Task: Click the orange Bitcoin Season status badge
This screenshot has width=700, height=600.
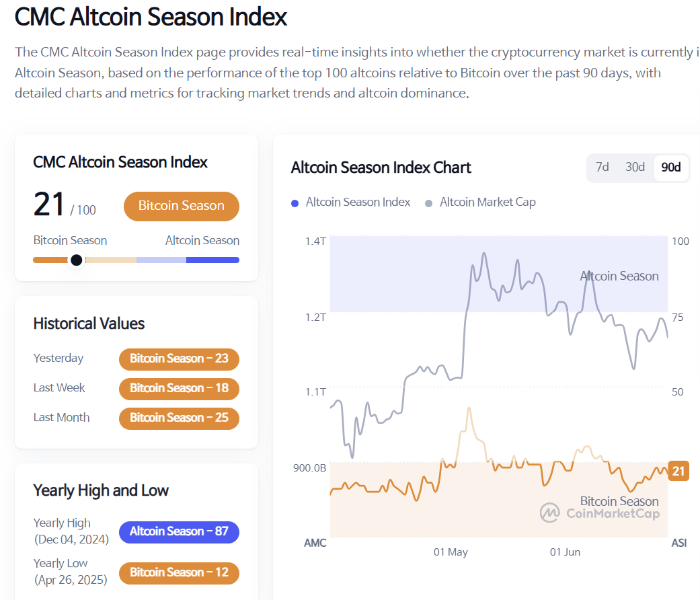Action: tap(181, 206)
